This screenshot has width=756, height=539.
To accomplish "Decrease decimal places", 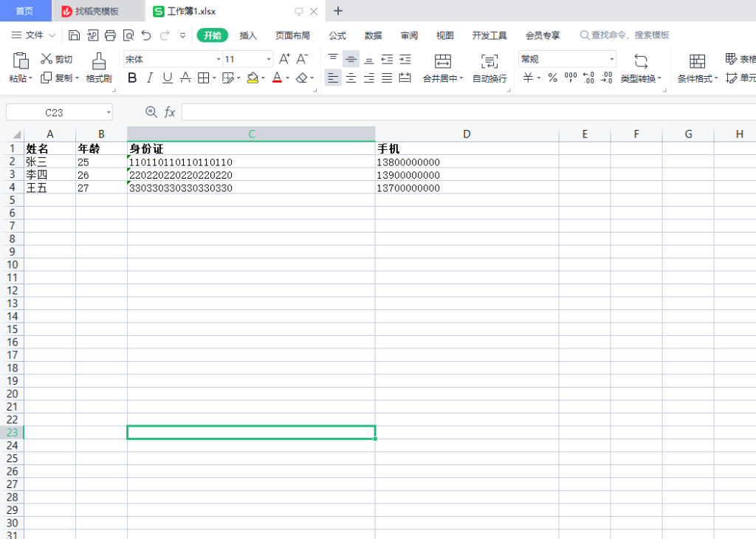I will pos(607,78).
